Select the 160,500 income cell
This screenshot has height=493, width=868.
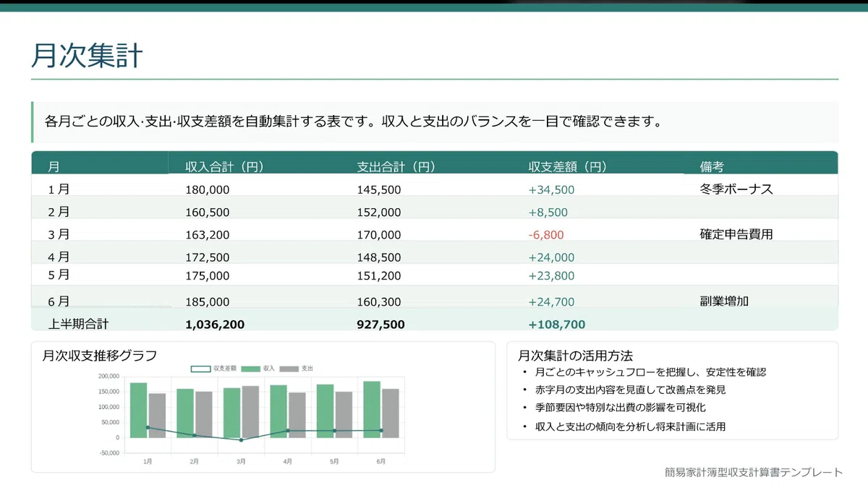[x=208, y=213]
